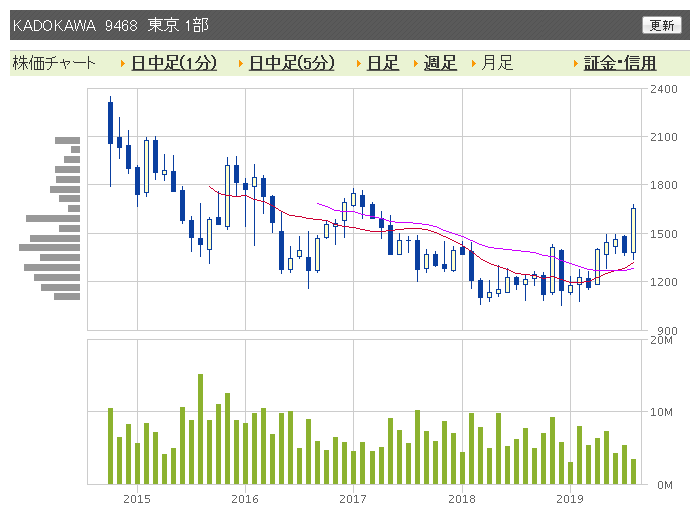700x525 pixels.
Task: Click the 2018 year axis label
Action: coord(462,499)
